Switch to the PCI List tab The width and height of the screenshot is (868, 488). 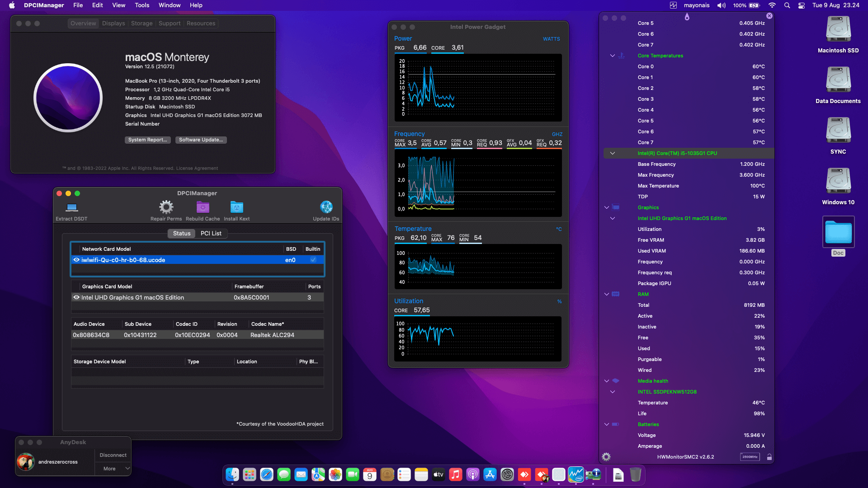(211, 233)
